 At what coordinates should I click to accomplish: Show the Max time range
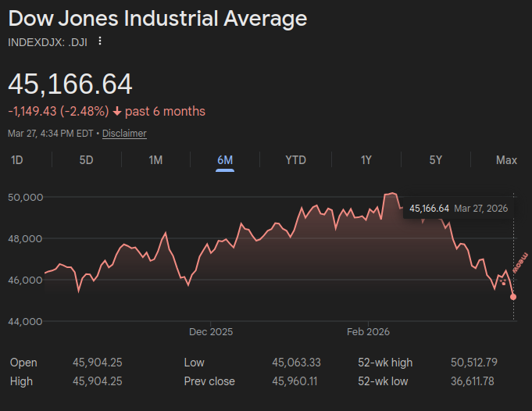point(506,160)
